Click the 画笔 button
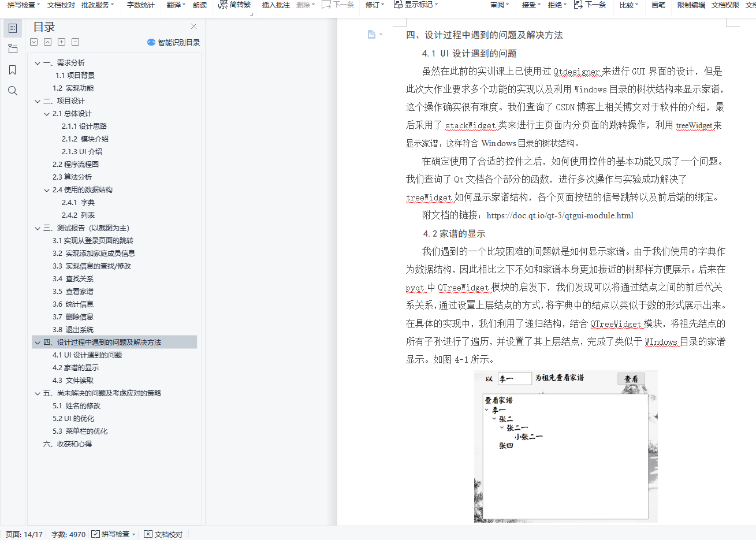 [x=658, y=5]
